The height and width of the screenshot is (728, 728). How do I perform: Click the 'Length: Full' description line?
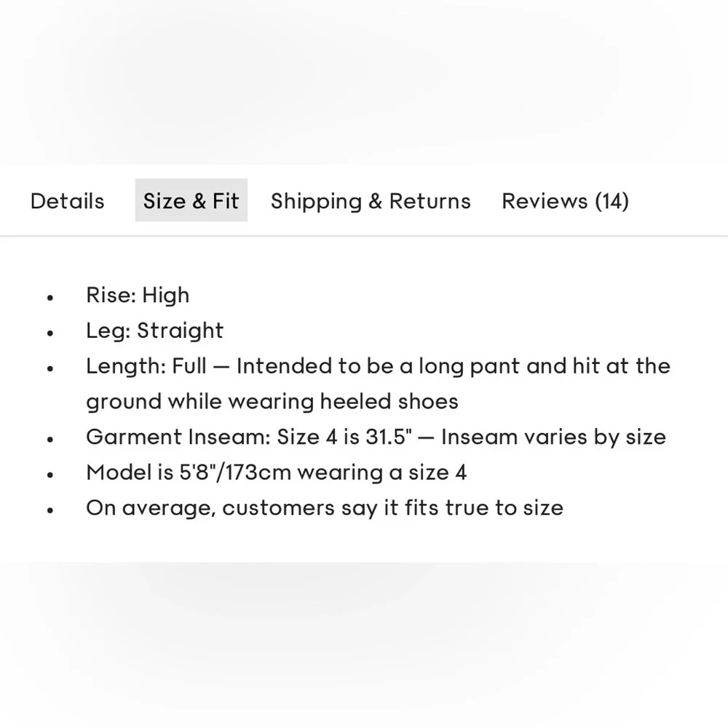[379, 366]
